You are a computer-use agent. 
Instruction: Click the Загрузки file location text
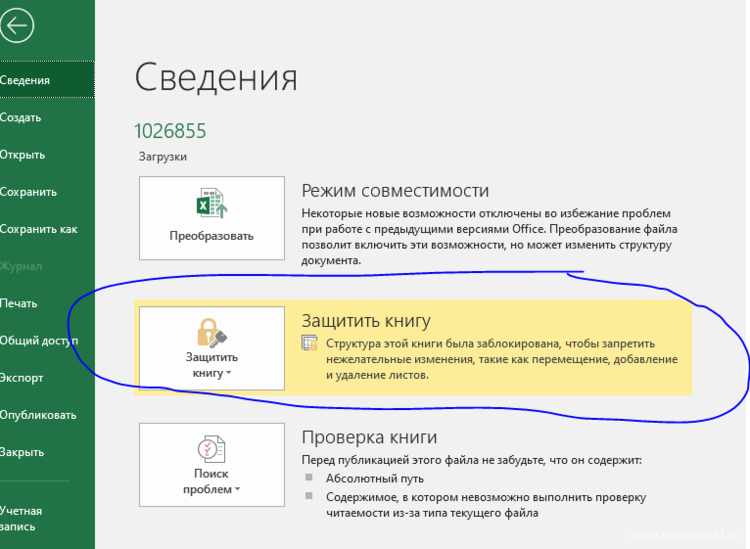click(x=163, y=156)
